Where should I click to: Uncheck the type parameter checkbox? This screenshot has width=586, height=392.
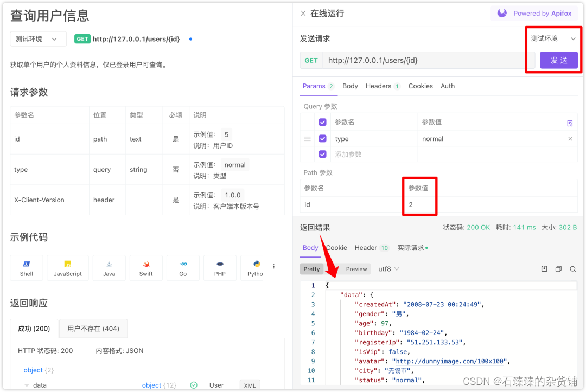[322, 138]
